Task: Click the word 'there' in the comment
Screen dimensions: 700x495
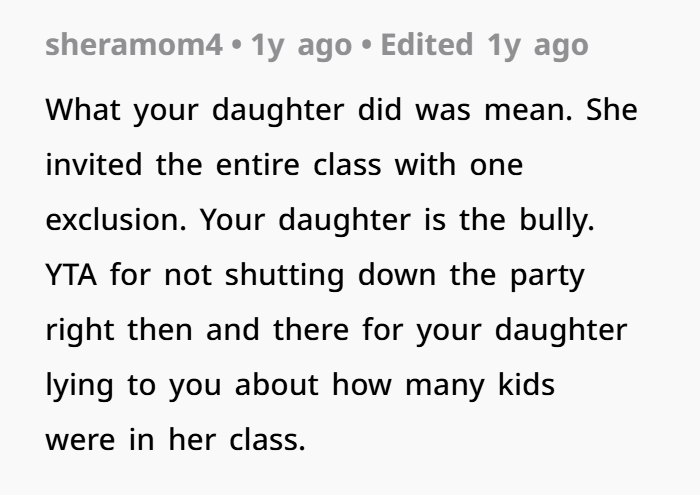Action: (311, 329)
